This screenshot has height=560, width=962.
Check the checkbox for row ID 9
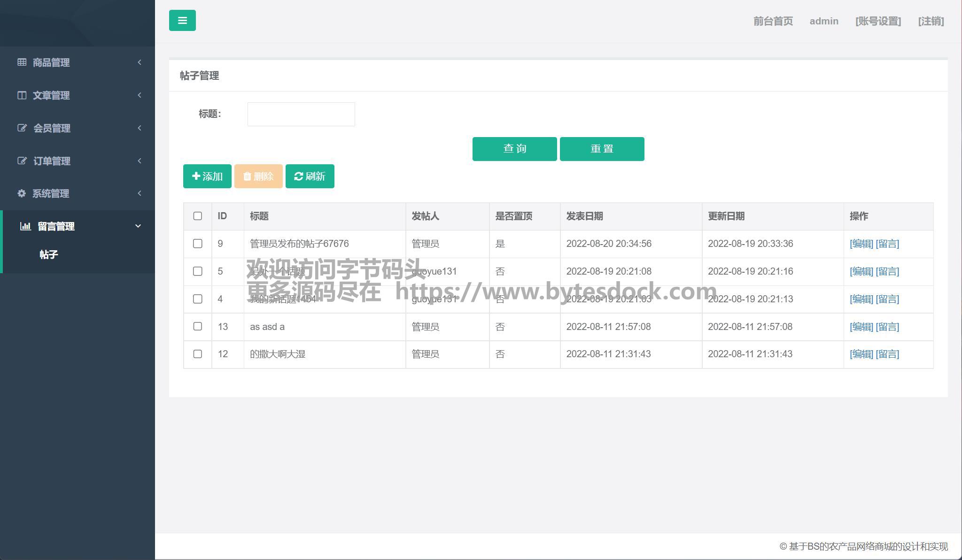point(198,244)
